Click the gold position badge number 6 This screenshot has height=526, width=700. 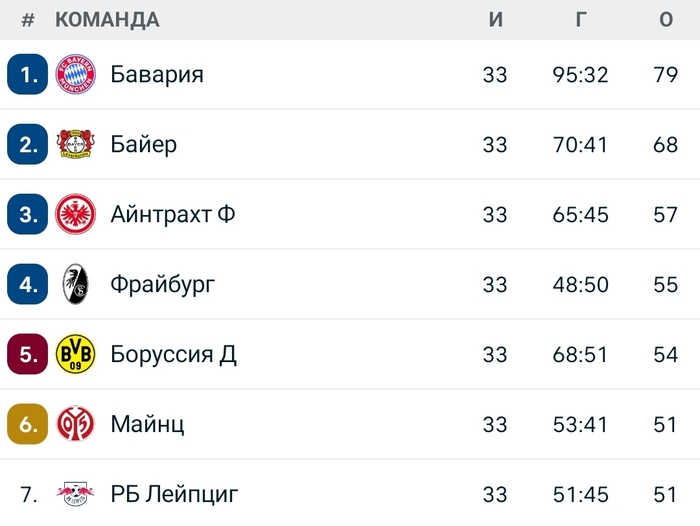pos(28,424)
